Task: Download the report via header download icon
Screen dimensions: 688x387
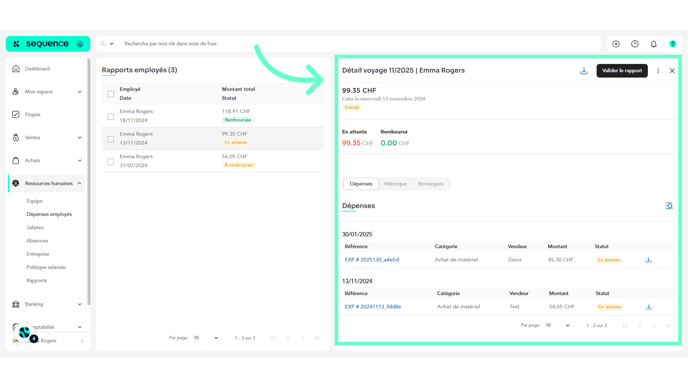Action: [584, 71]
